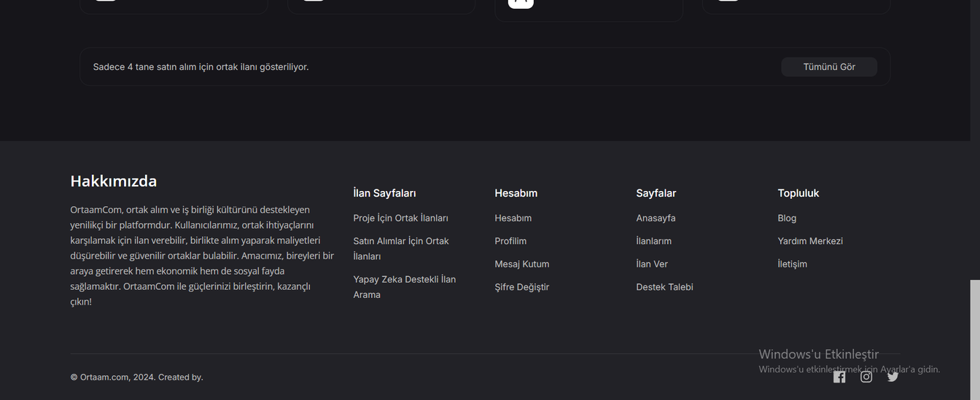980x400 pixels.
Task: Click the Tümünü Gör button
Action: pyautogui.click(x=829, y=67)
